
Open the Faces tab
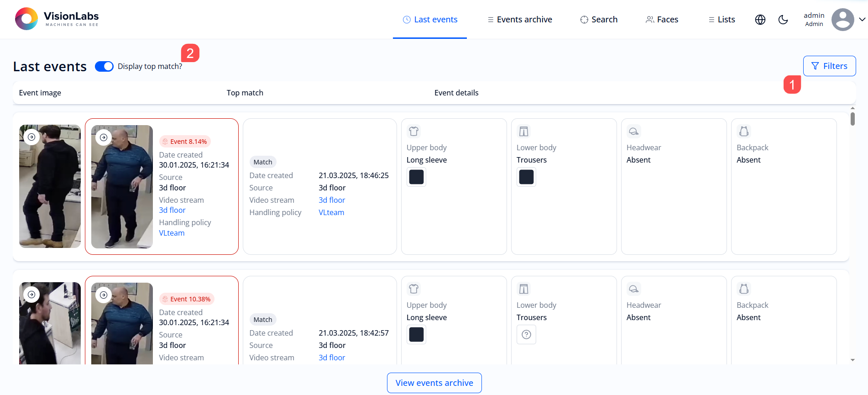click(x=662, y=20)
